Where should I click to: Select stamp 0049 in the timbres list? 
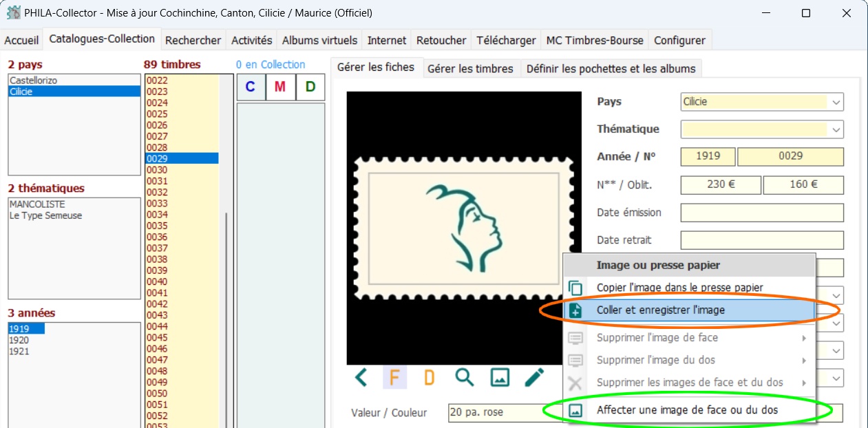pos(182,382)
